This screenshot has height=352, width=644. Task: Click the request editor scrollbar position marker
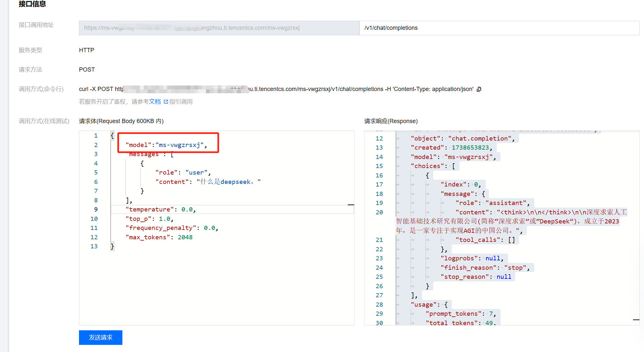click(x=351, y=205)
